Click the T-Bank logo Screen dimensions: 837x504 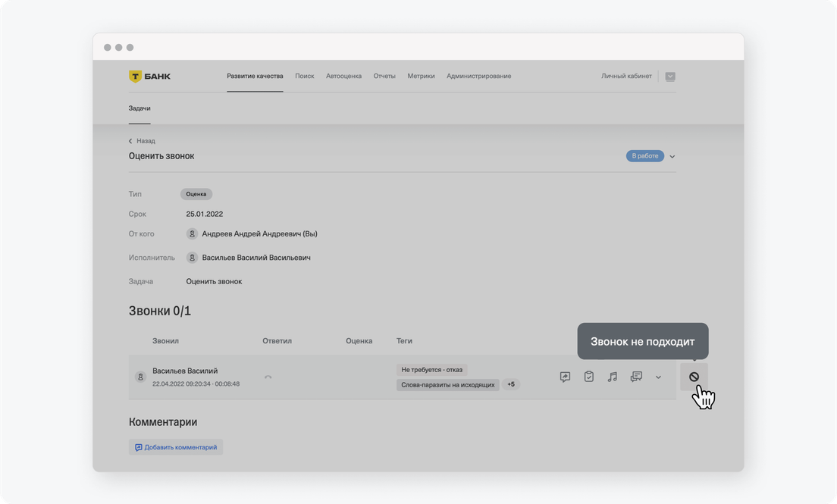[x=149, y=77]
